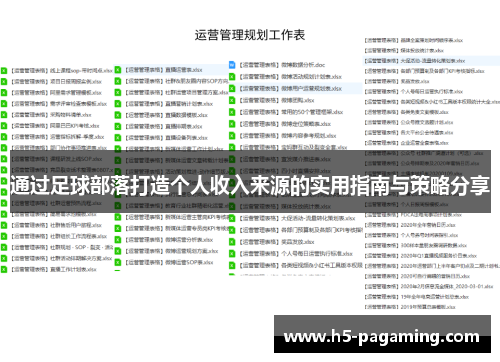Select the file 2019年预算总表模板.xlsx
The image size is (500, 362).
410,307
